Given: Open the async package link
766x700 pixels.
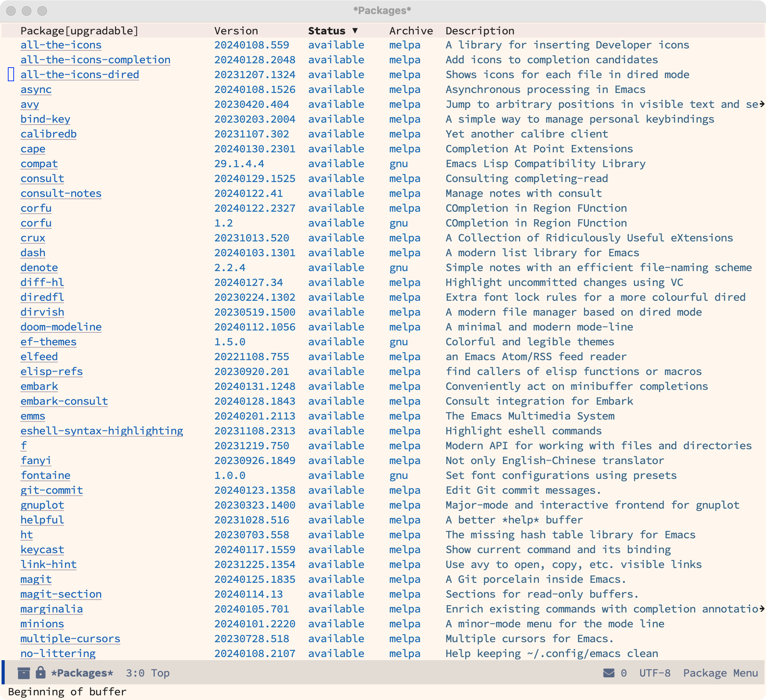Looking at the screenshot, I should (x=36, y=89).
